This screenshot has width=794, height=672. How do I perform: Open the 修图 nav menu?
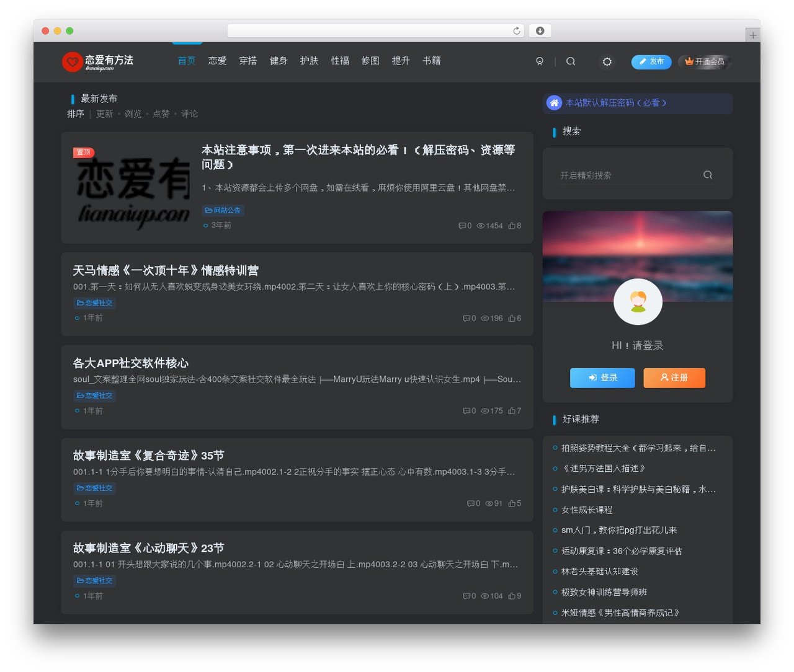(370, 61)
